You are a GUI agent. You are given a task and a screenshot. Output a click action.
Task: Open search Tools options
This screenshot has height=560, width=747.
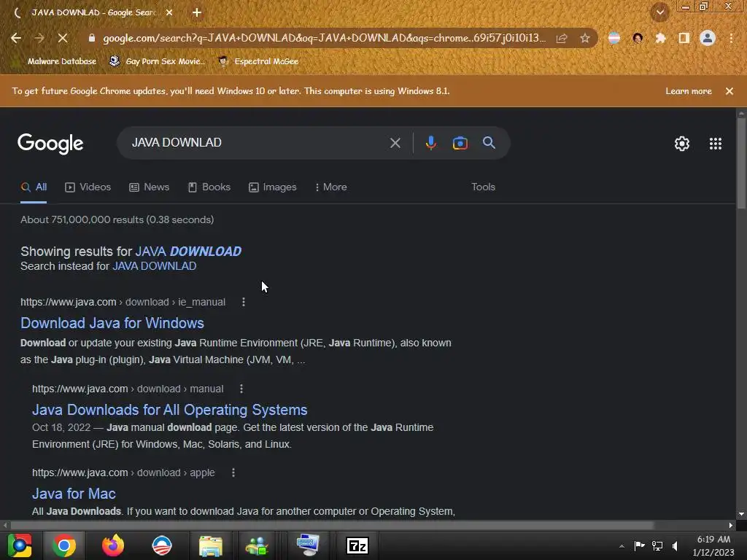click(x=483, y=187)
